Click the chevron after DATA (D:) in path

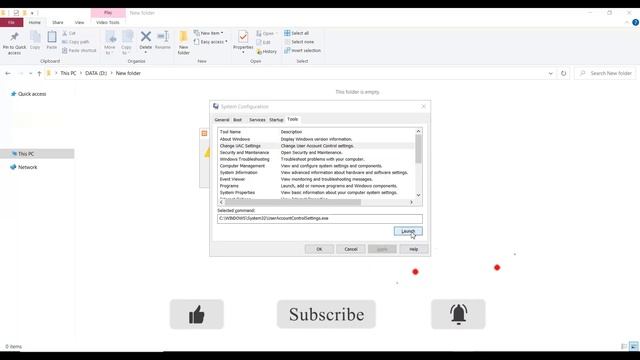tap(111, 73)
